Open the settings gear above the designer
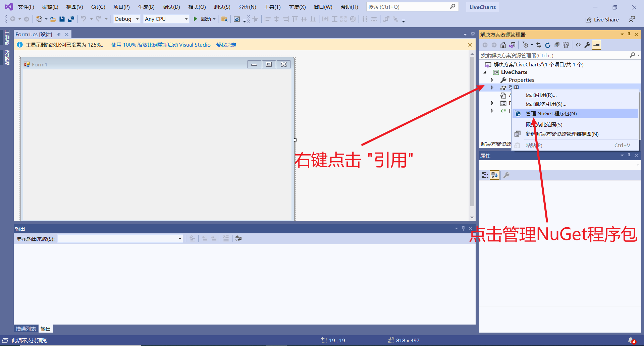 point(473,34)
